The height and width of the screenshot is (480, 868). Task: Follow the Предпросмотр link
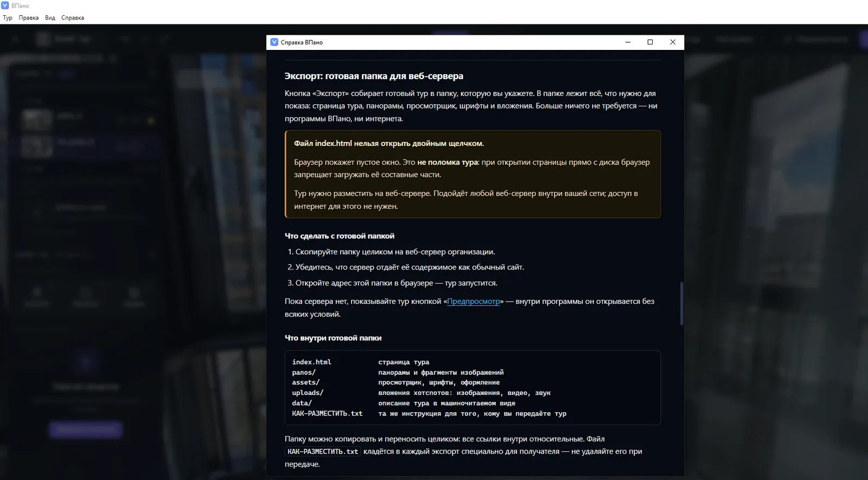(474, 302)
